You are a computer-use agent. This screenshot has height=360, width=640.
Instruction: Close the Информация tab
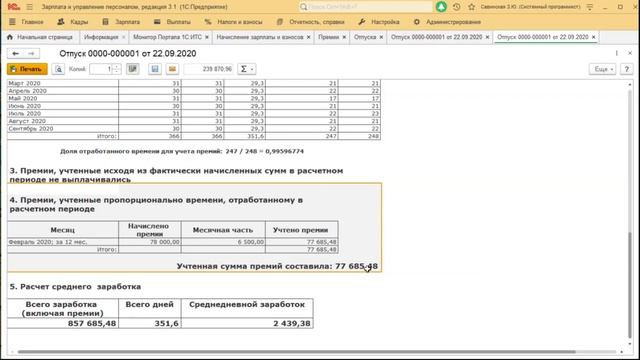[124, 37]
